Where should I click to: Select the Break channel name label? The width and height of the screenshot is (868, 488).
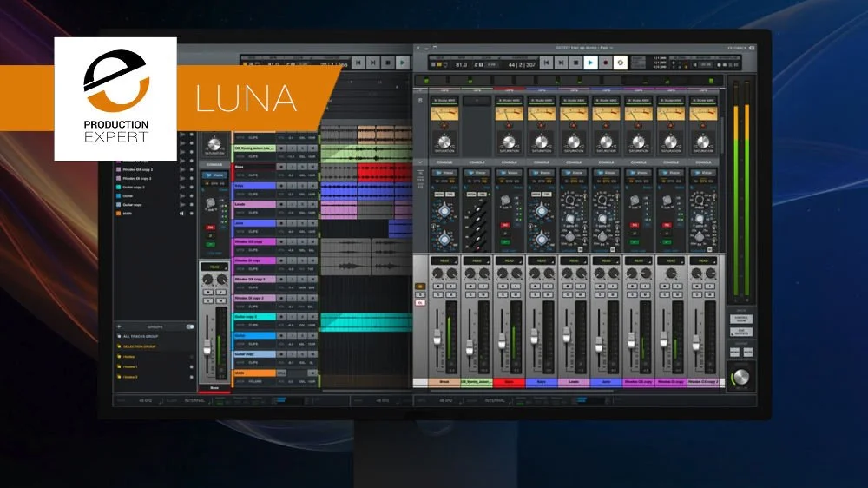tap(444, 382)
